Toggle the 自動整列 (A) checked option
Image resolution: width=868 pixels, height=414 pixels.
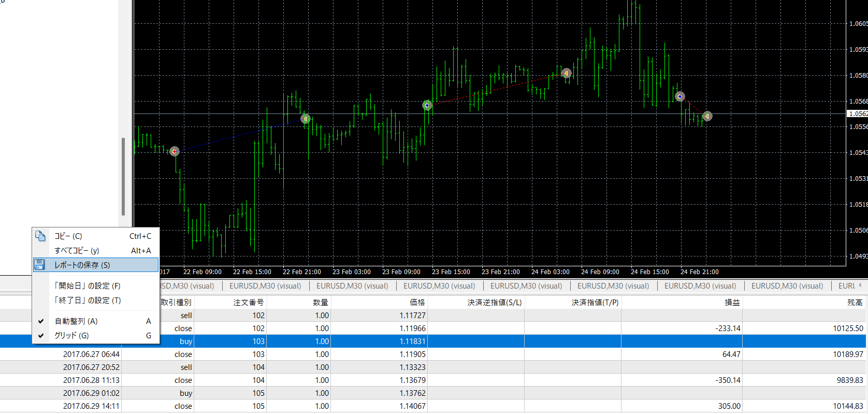click(x=76, y=321)
